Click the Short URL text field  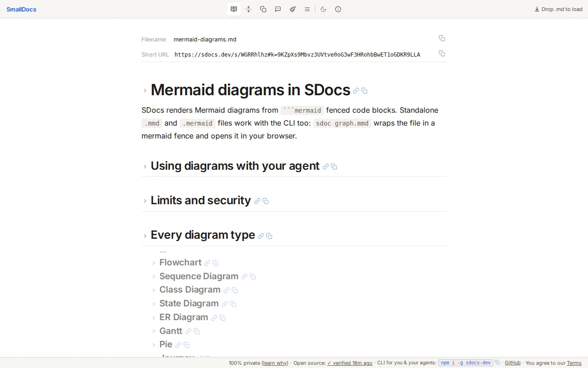[x=297, y=54]
